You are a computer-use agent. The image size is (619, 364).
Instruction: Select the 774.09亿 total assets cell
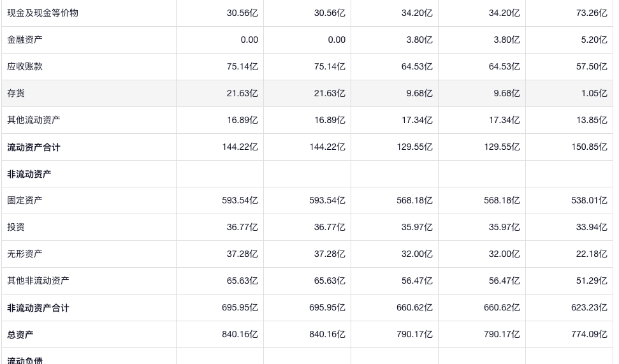click(x=589, y=335)
